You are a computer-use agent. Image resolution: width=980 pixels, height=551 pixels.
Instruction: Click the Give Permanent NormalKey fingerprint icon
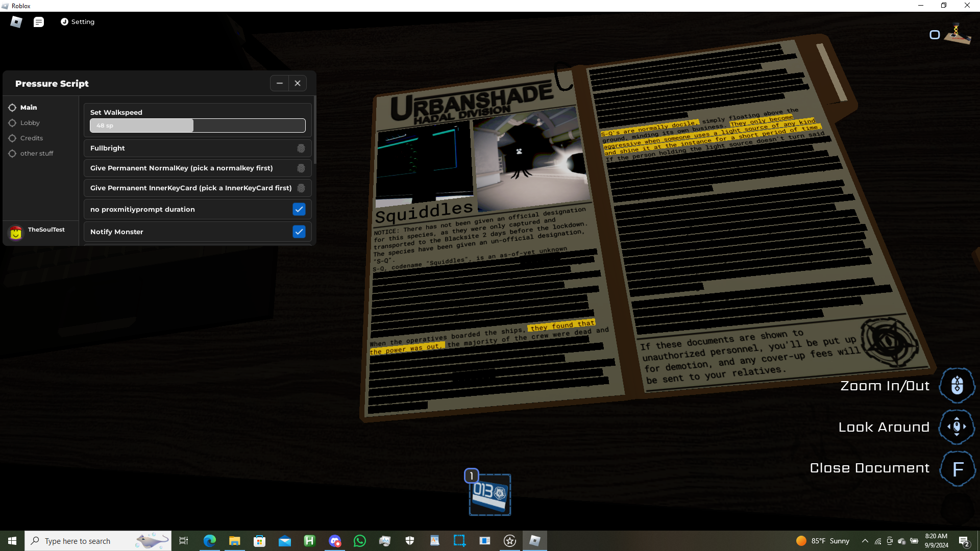point(301,168)
